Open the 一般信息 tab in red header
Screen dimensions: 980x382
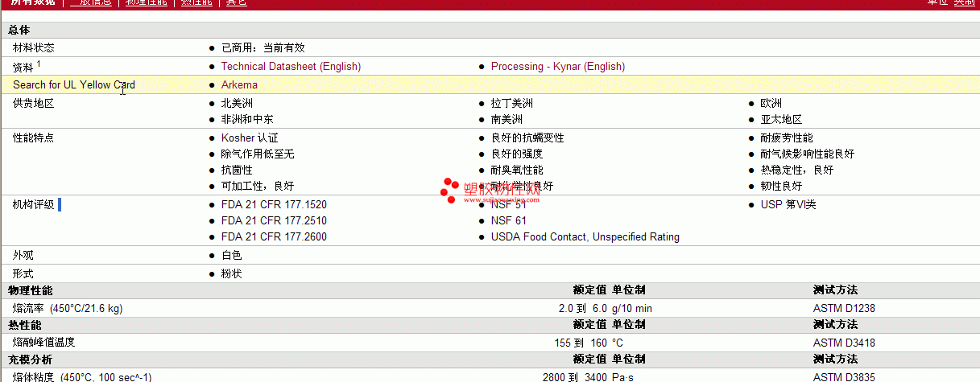tap(90, 2)
